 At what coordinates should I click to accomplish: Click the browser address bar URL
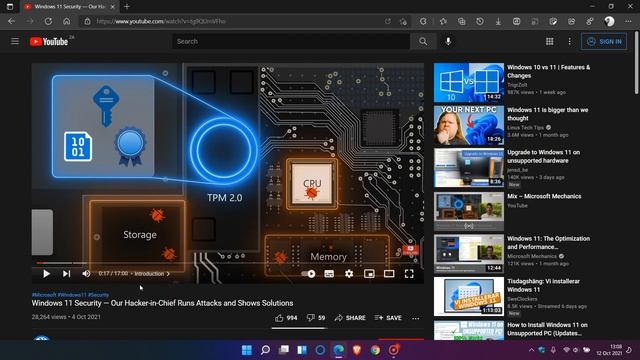coord(161,21)
